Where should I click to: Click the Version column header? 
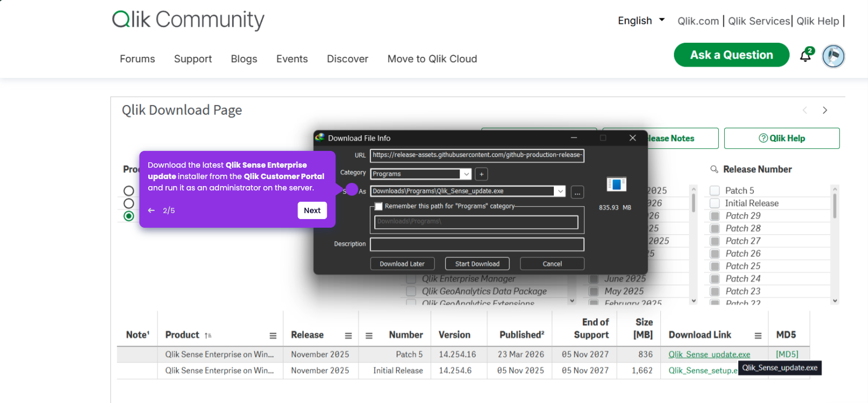click(x=454, y=335)
